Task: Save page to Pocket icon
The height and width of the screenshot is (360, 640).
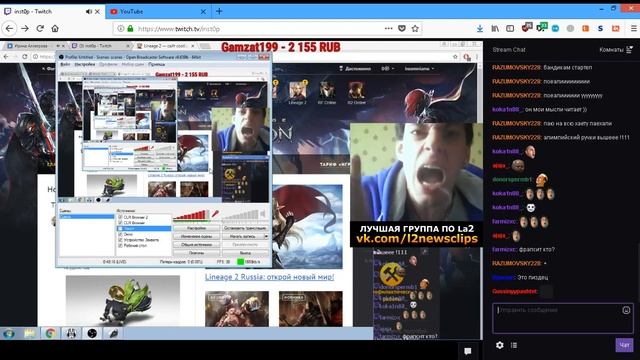Action: click(x=402, y=29)
